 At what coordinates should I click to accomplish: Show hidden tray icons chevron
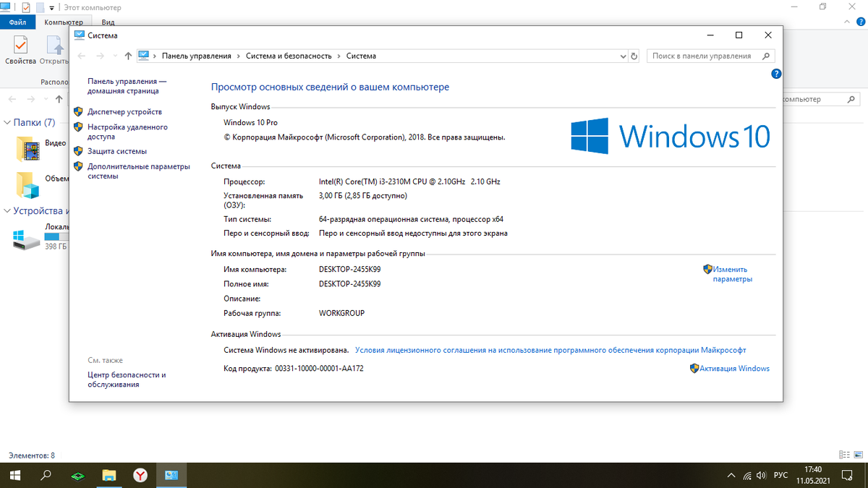pos(731,476)
